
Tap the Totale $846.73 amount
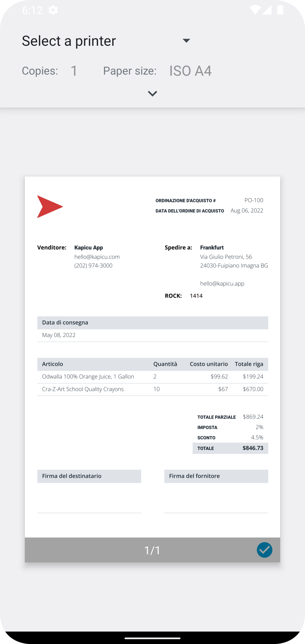tap(253, 448)
